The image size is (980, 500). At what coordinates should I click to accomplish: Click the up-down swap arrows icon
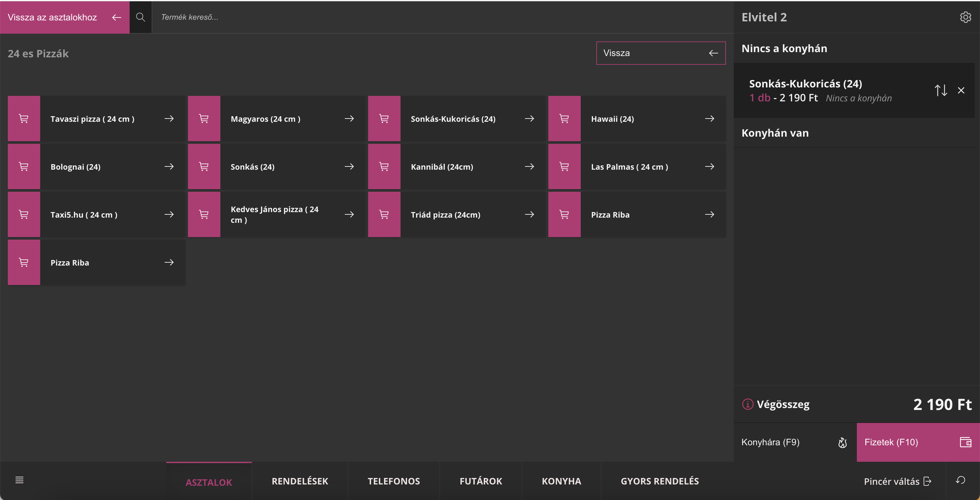(x=940, y=90)
